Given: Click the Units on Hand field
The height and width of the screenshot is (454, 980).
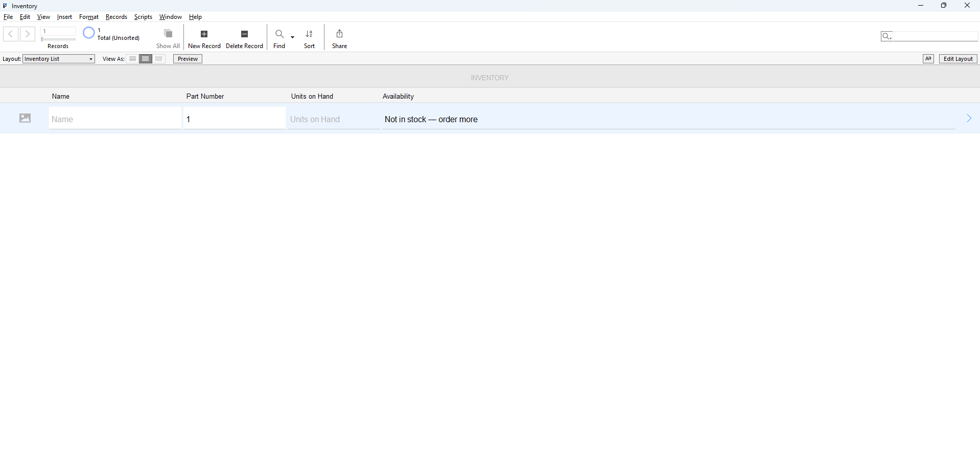Looking at the screenshot, I should click(x=334, y=118).
